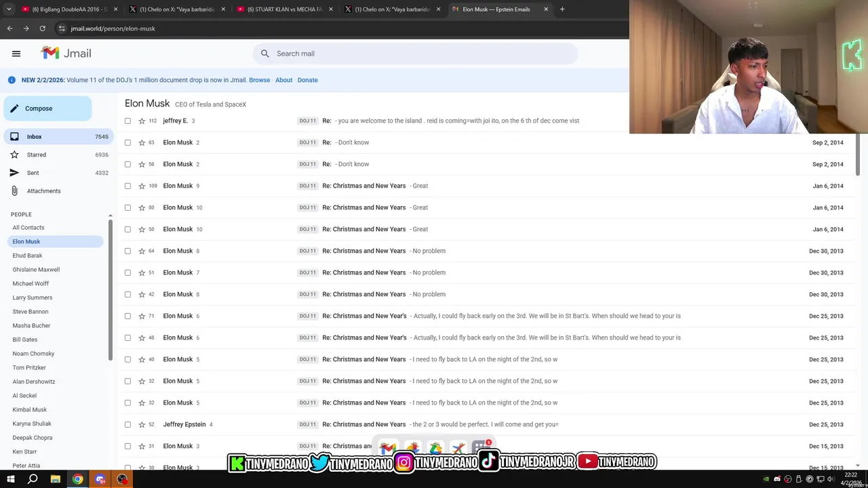Select Noam Chomsky in people list
The height and width of the screenshot is (488, 868).
(x=33, y=354)
